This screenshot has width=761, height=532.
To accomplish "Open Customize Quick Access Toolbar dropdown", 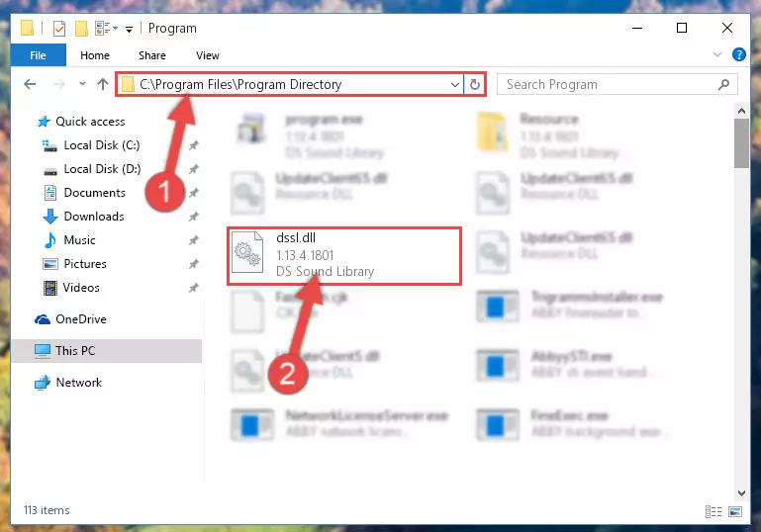I will point(129,30).
